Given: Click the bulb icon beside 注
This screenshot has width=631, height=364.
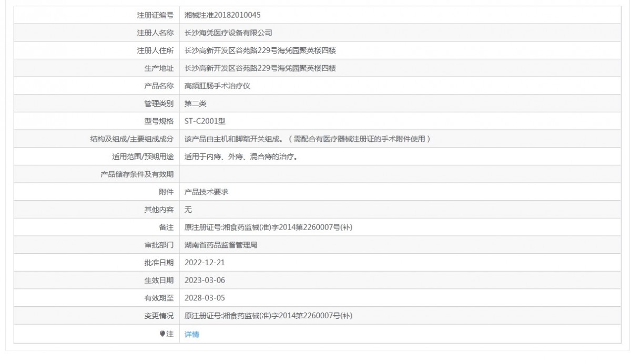Looking at the screenshot, I should (163, 334).
